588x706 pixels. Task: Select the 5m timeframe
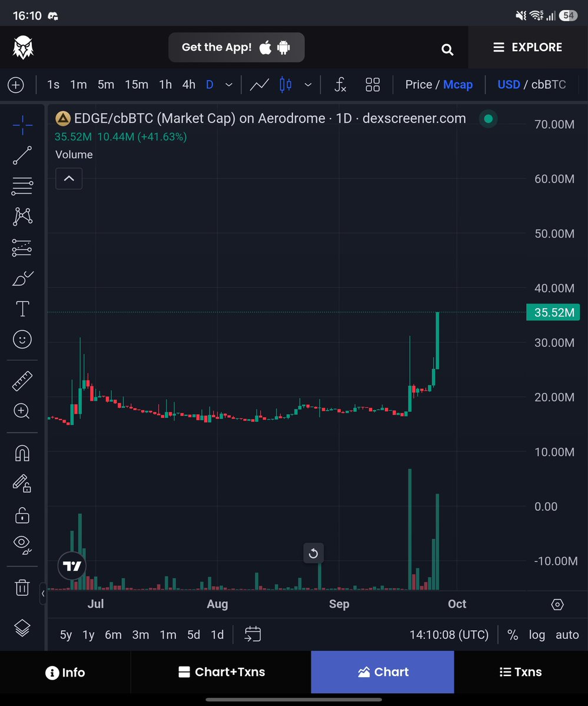point(106,85)
